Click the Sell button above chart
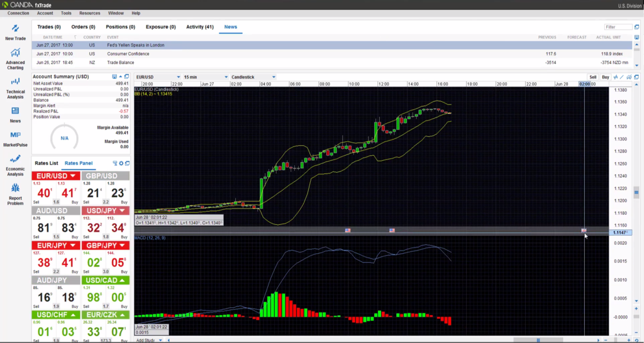The image size is (644, 343). pyautogui.click(x=592, y=77)
